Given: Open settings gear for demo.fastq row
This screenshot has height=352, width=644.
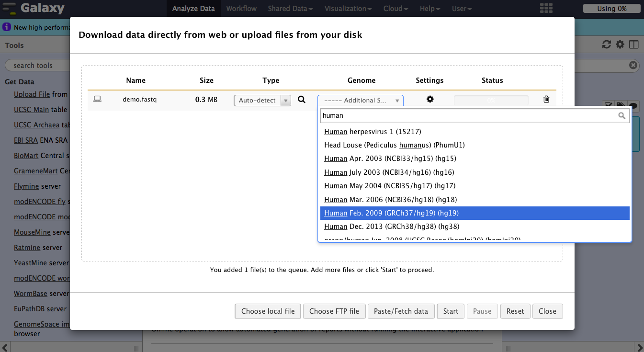Looking at the screenshot, I should click(x=430, y=100).
